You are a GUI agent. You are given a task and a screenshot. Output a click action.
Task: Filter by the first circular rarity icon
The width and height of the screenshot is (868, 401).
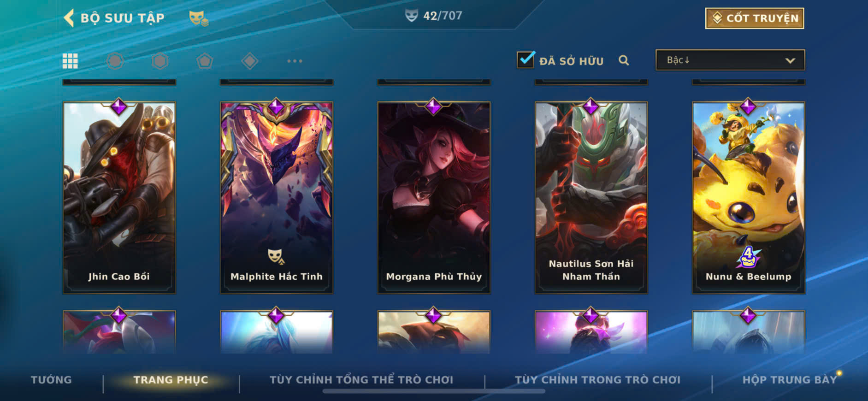point(115,61)
